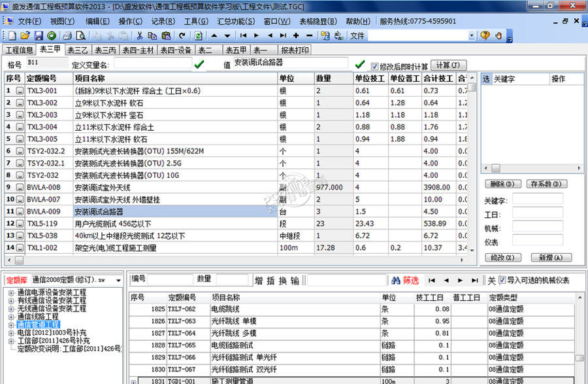Image resolution: width=588 pixels, height=384 pixels.
Task: Go to first record in top toolbar
Action: coord(244,35)
